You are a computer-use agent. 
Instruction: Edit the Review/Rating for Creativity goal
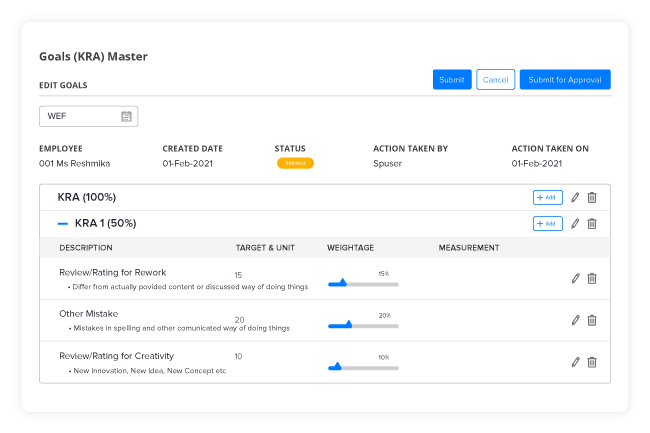[x=575, y=362]
